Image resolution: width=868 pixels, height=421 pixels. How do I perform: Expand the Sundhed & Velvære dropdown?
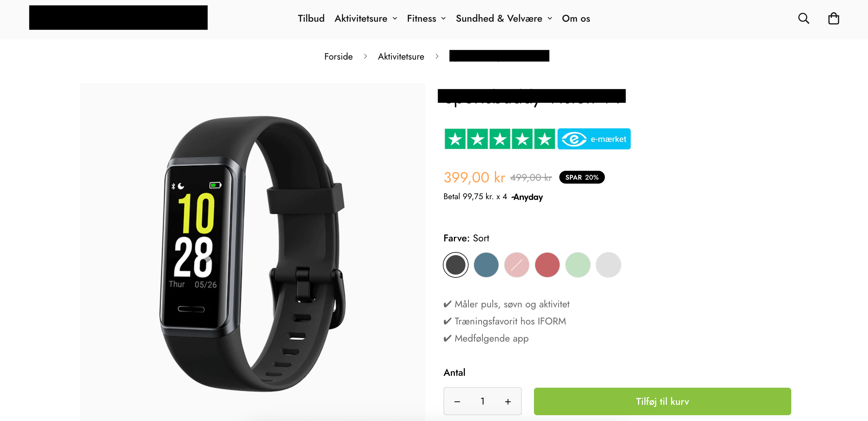point(504,19)
